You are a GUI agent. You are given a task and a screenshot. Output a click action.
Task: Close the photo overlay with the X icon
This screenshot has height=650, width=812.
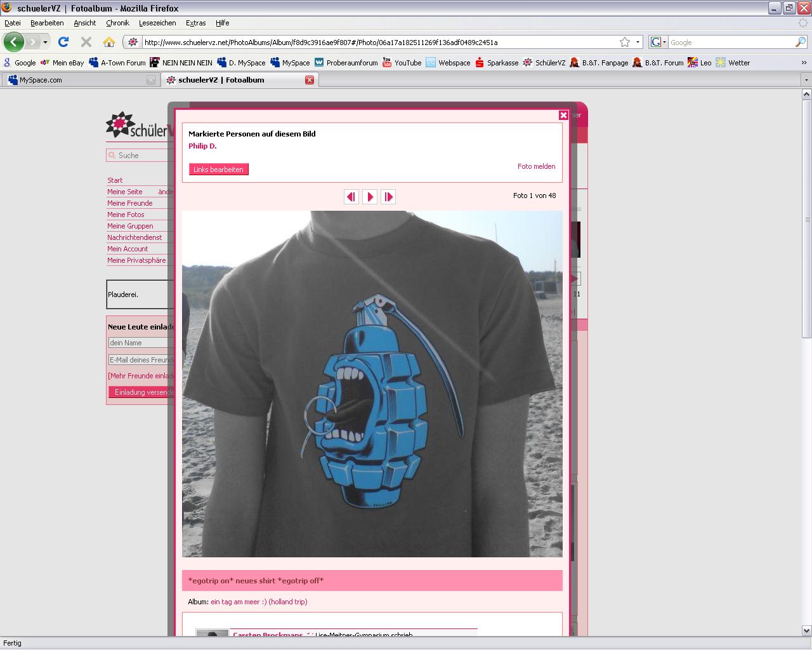tap(563, 115)
